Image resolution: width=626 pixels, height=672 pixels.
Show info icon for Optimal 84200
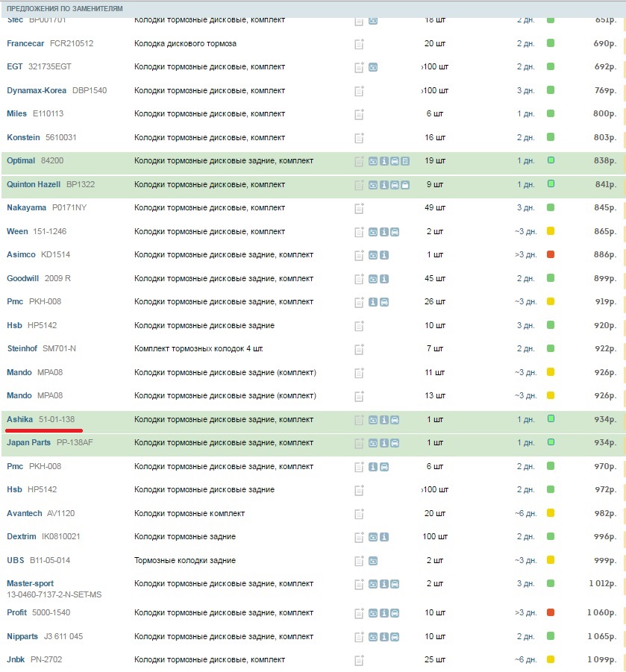point(384,161)
